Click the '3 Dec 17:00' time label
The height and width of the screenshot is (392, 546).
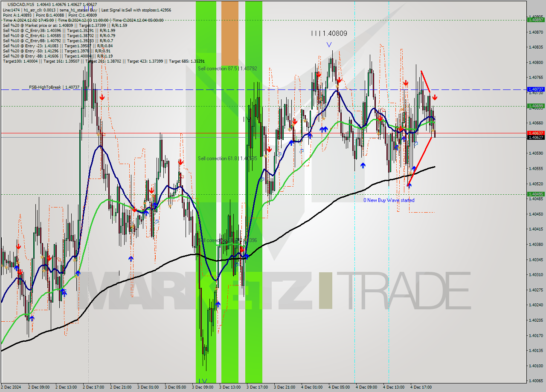tap(257, 387)
